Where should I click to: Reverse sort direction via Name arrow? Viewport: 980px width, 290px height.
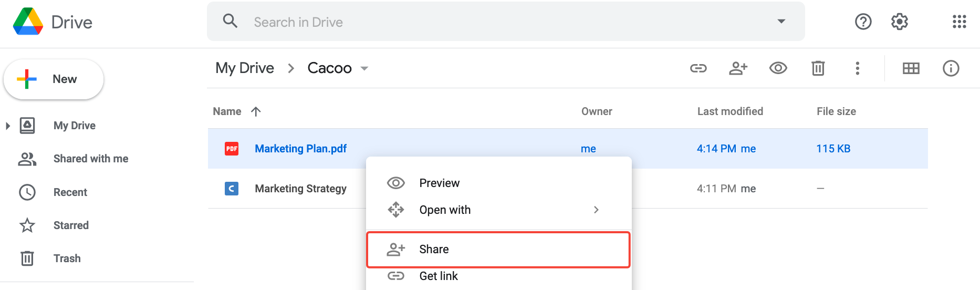[x=256, y=111]
